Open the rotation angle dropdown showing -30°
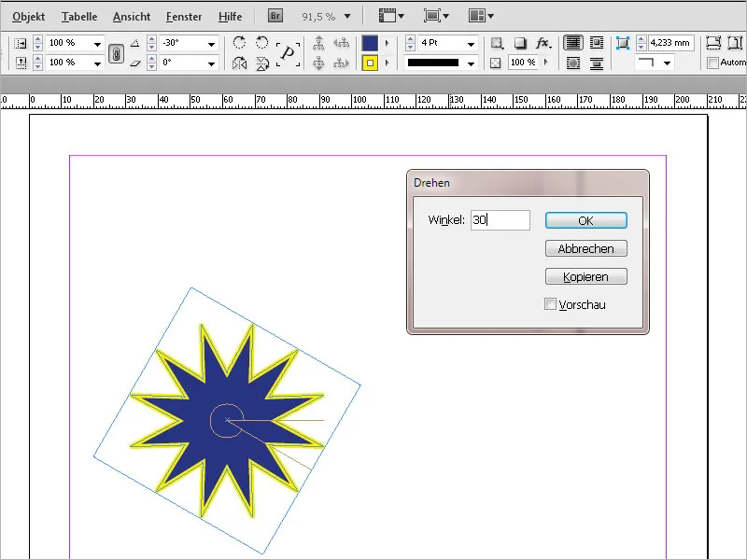This screenshot has height=560, width=747. [213, 42]
